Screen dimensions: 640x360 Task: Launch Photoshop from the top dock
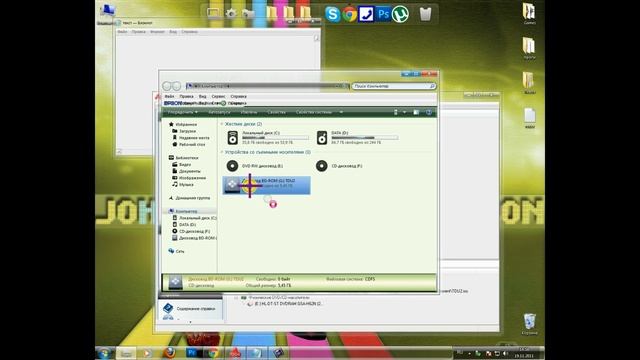pos(383,14)
